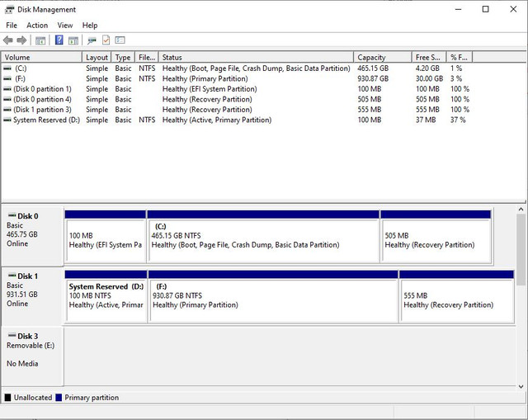Select the Disk 3 removable drive icon
Screen dimensions: 528x420
tap(12, 335)
